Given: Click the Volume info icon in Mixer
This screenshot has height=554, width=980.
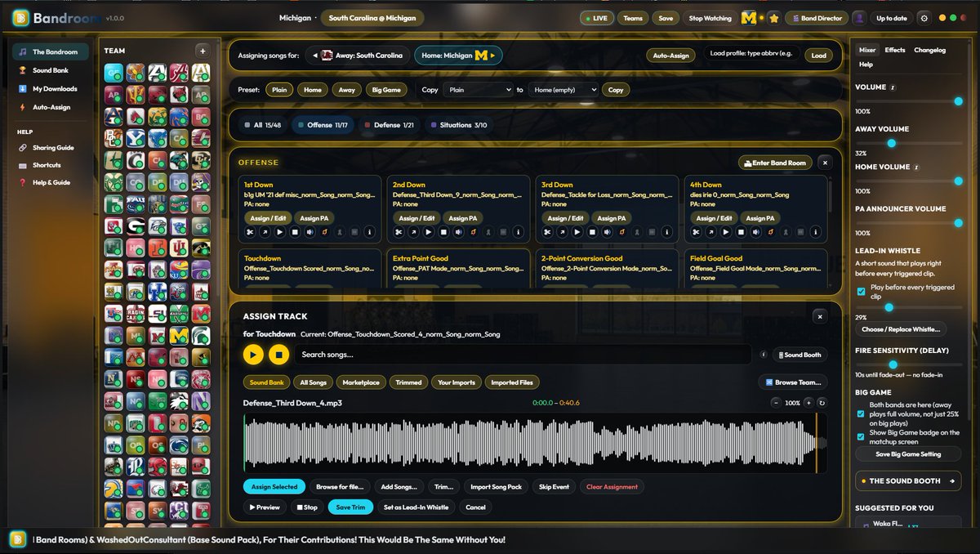Looking at the screenshot, I should 893,87.
